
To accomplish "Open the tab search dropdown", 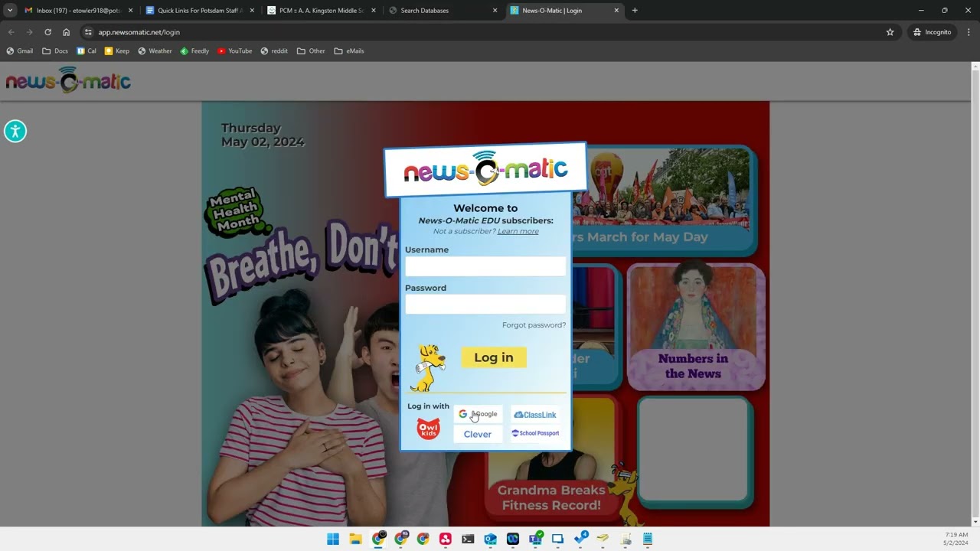I will tap(10, 11).
